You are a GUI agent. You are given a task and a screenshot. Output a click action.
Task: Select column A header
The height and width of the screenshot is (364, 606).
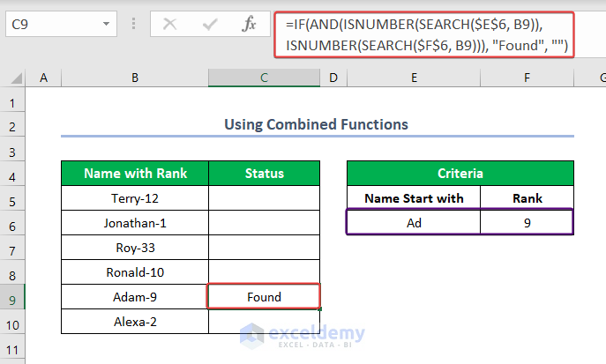pyautogui.click(x=44, y=78)
